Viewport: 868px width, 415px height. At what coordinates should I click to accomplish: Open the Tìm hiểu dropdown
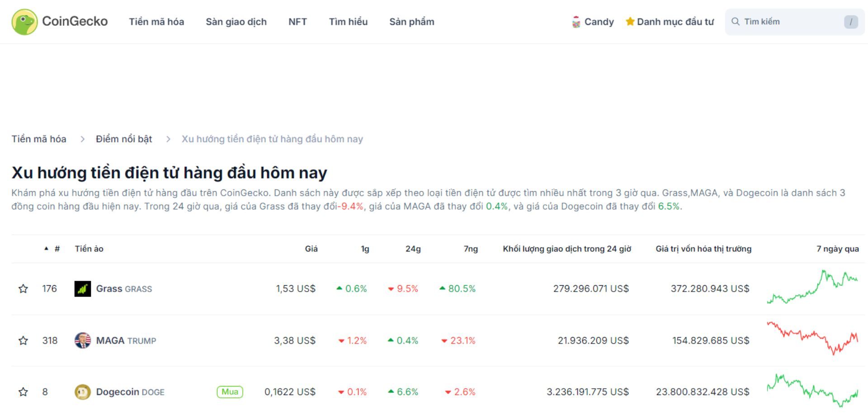point(349,21)
